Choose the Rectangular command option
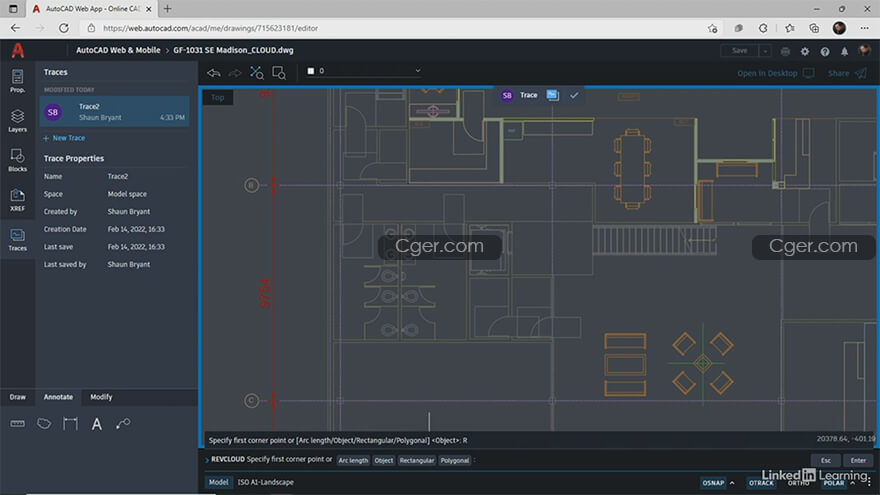This screenshot has height=495, width=880. 417,460
